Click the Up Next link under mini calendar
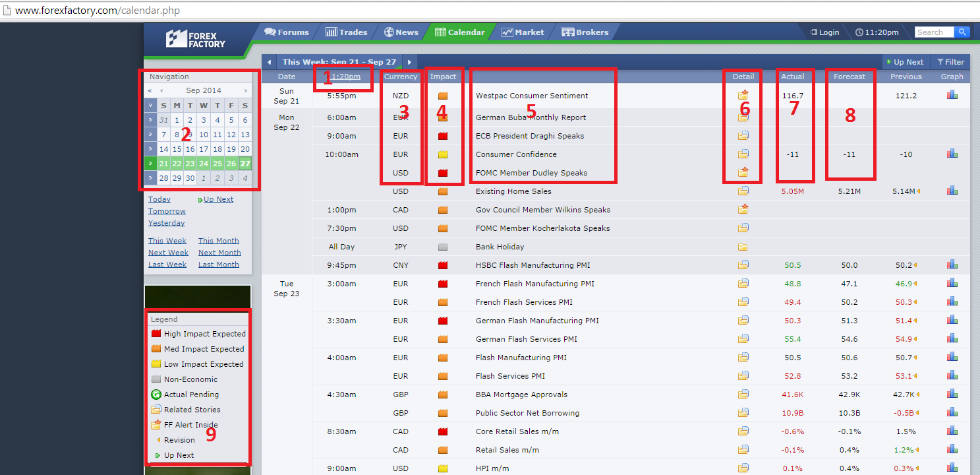 [x=216, y=199]
